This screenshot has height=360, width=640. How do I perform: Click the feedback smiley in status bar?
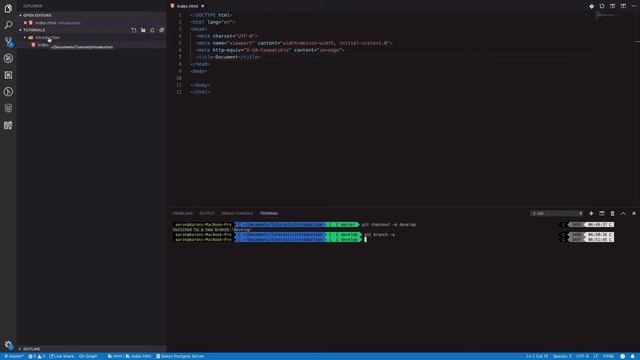(x=622, y=356)
